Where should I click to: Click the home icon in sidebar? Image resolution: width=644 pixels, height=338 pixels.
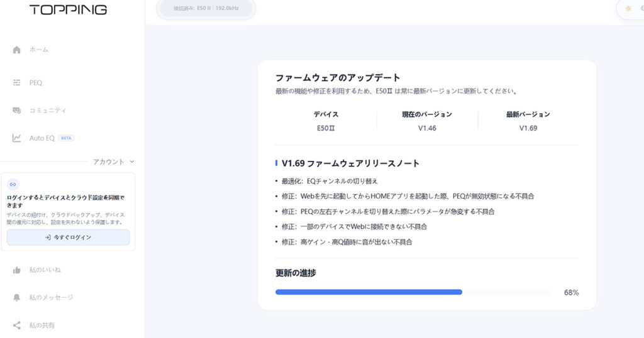pos(16,50)
